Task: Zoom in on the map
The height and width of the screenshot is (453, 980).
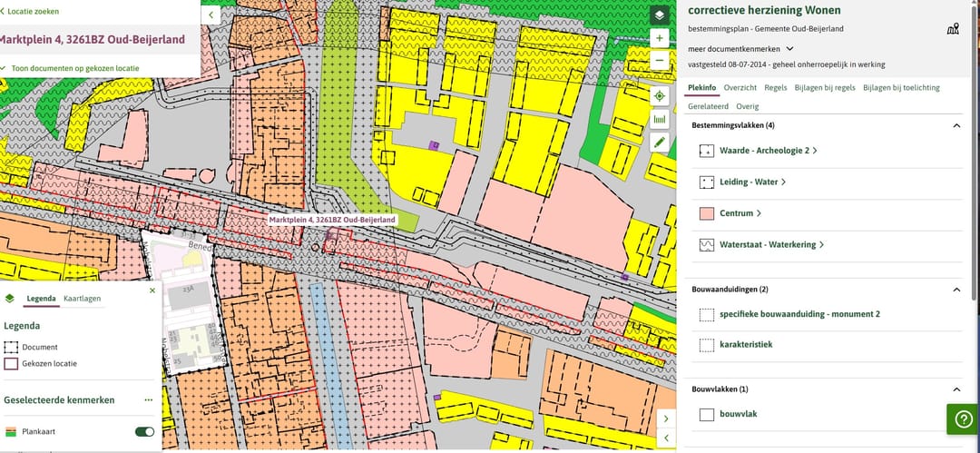Action: tap(660, 38)
